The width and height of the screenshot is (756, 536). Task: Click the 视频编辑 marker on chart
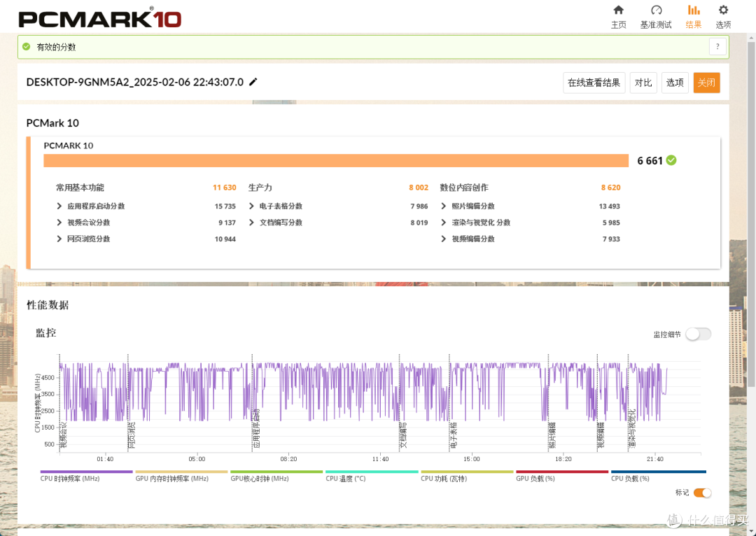coord(601,436)
